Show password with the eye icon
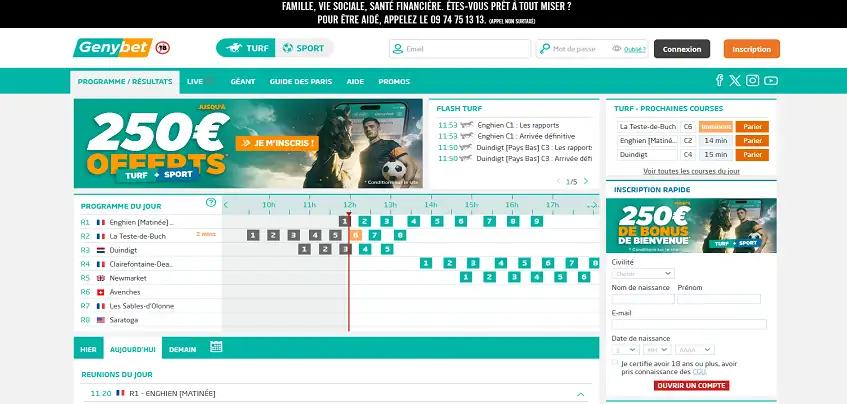Screen dimensions: 847x404 [616, 49]
